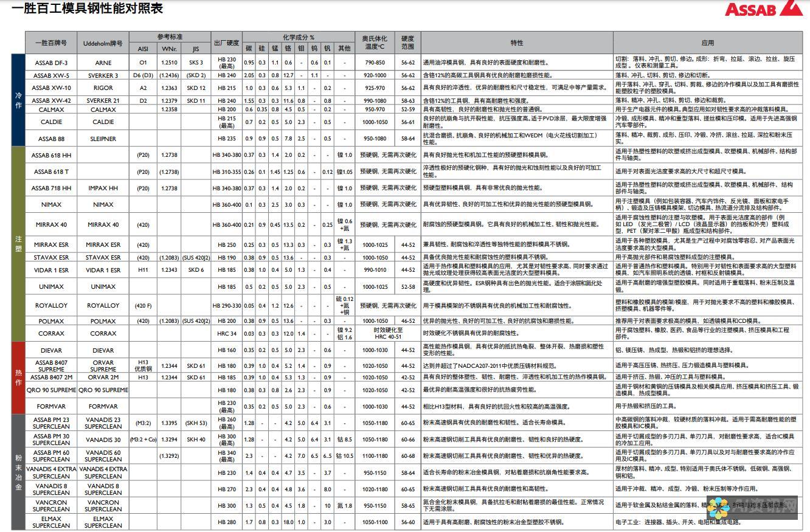The height and width of the screenshot is (532, 810).
Task: Click the WNr. value 1.2379
Action: [169, 100]
